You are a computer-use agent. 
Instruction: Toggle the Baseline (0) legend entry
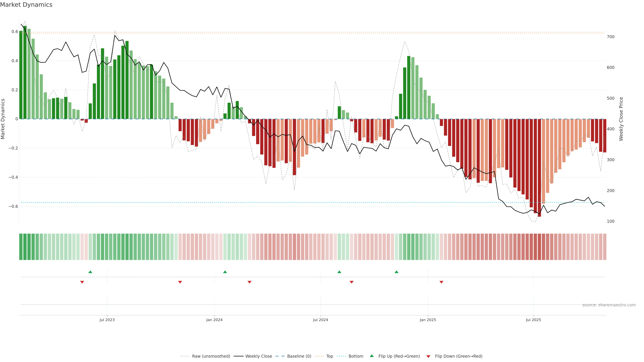click(x=299, y=356)
